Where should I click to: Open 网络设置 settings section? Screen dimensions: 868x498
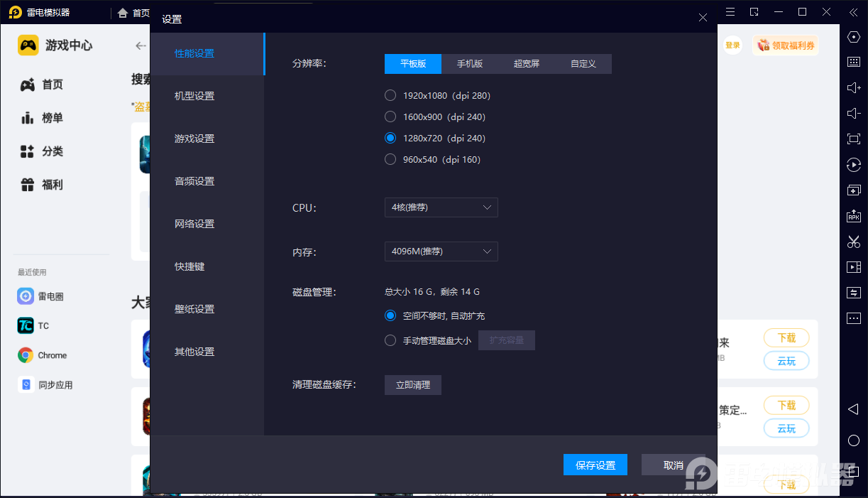click(207, 224)
